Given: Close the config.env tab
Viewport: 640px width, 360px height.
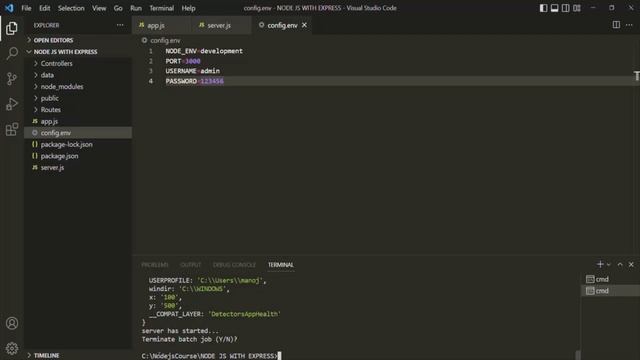Looking at the screenshot, I should coord(304,25).
